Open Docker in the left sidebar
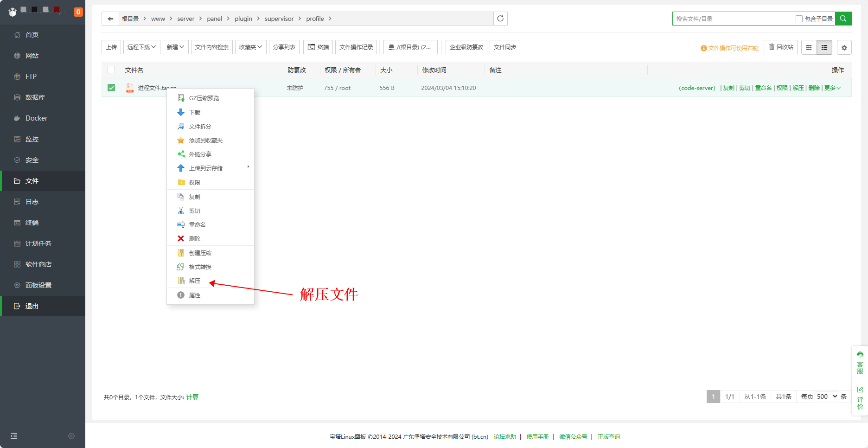The image size is (868, 448). tap(36, 118)
